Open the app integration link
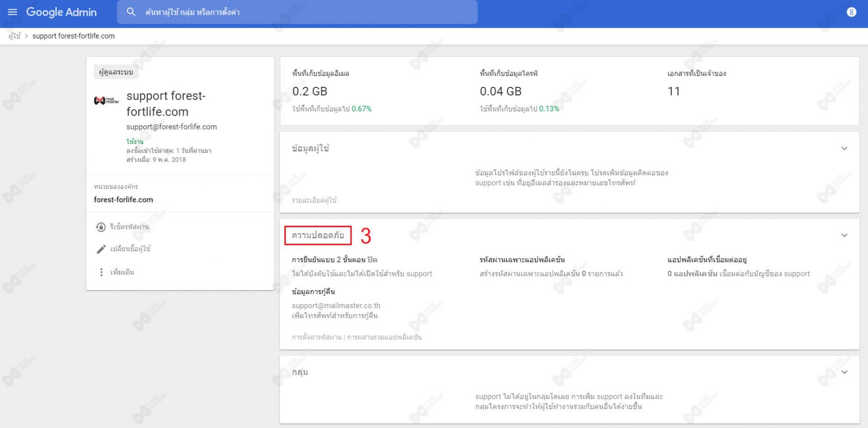 (x=384, y=337)
